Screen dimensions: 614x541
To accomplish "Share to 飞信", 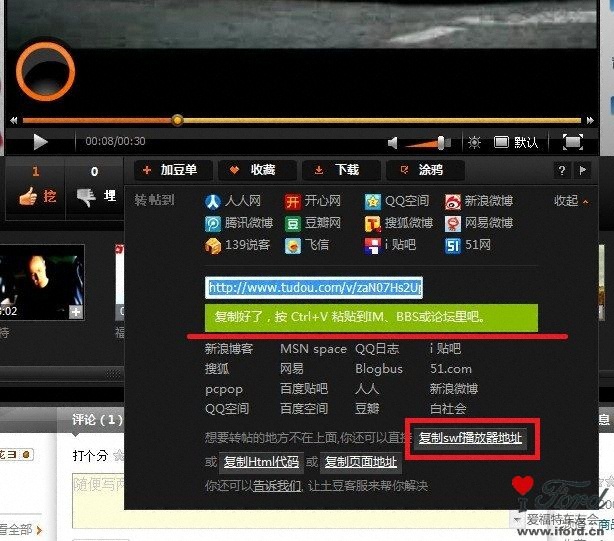I will pos(307,245).
